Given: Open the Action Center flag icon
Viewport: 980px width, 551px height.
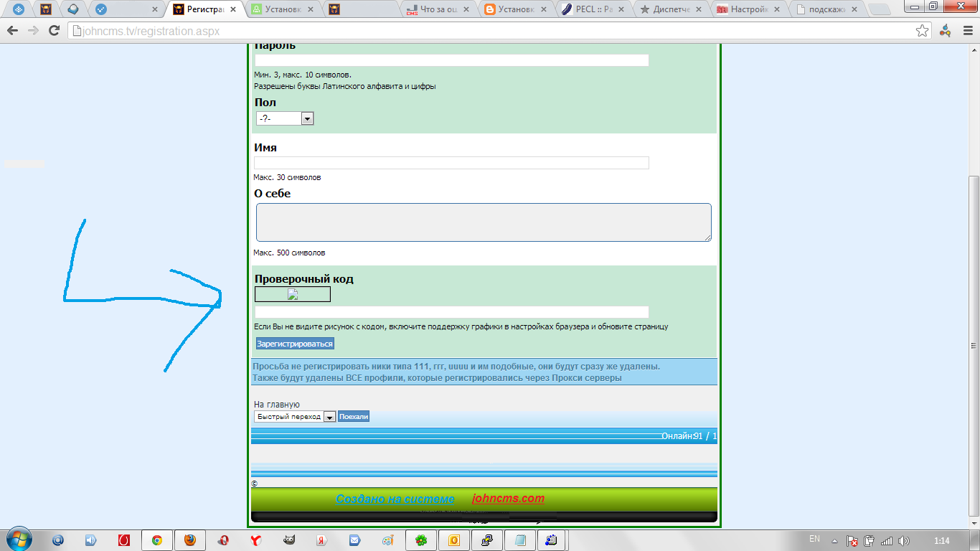Looking at the screenshot, I should [x=852, y=541].
